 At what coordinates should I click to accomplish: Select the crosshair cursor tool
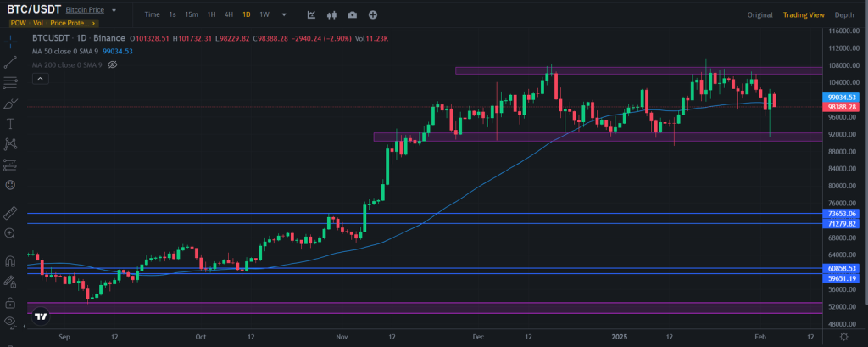point(10,39)
